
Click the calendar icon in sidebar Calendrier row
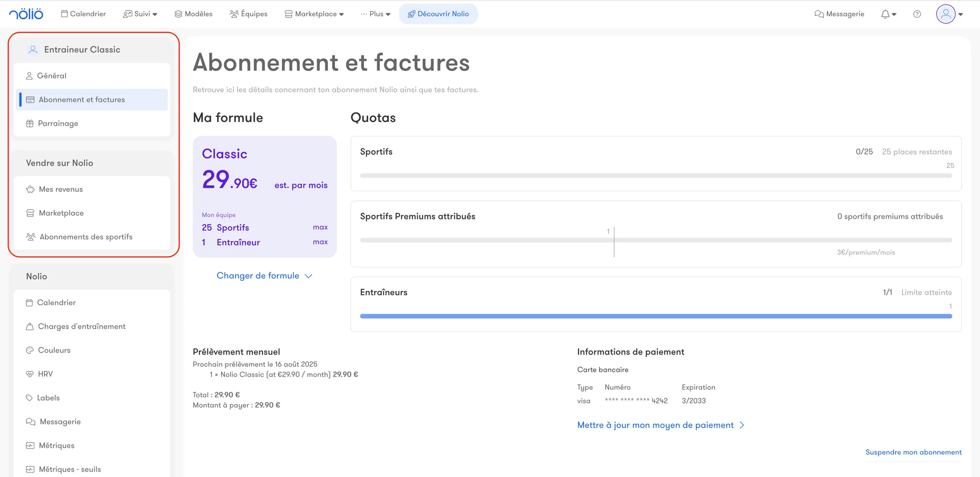(x=29, y=302)
